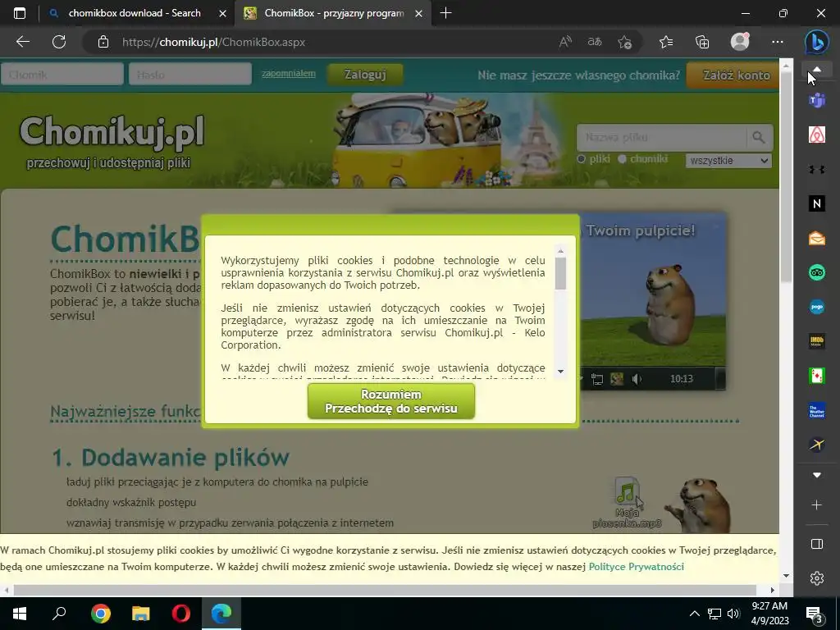Open the Solitaire card icon in sidebar
Screen dimensions: 840x630
click(x=817, y=376)
